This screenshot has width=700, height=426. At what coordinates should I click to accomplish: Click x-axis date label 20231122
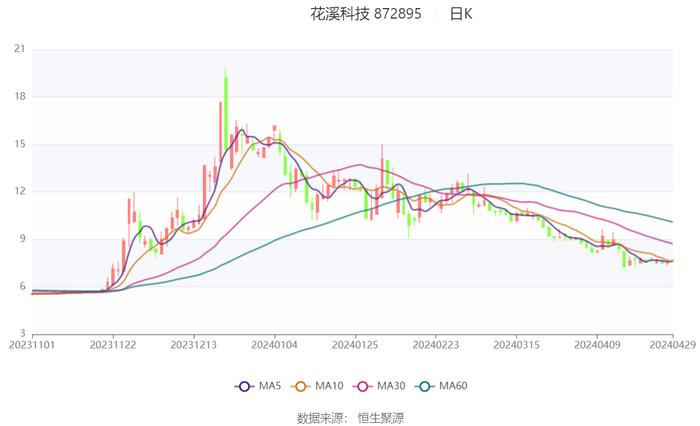tap(113, 345)
